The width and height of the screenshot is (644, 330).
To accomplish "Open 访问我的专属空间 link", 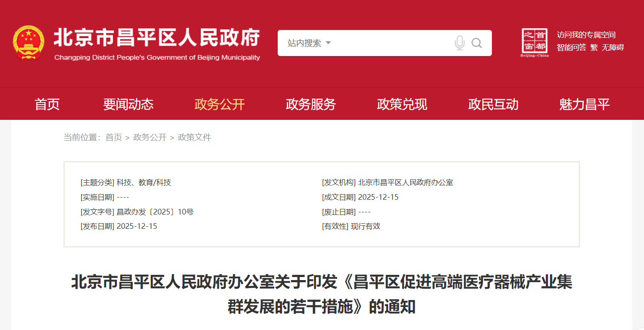I will (x=586, y=35).
